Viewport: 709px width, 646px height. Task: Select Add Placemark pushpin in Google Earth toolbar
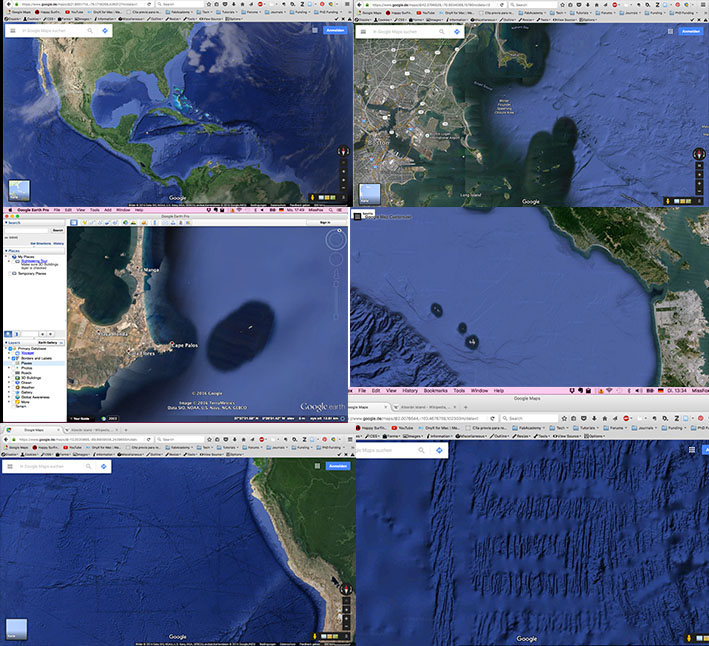[x=84, y=222]
